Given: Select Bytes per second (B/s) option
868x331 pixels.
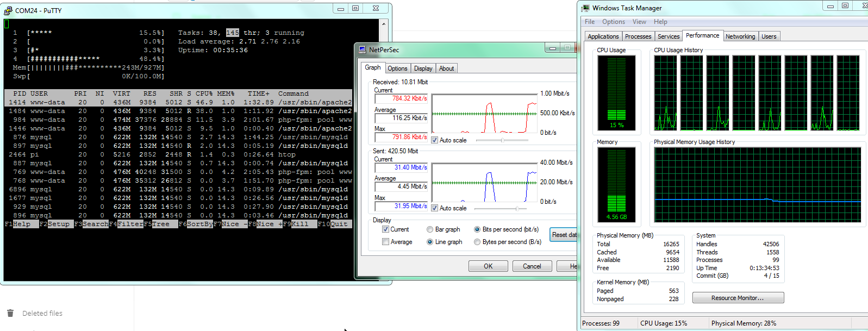Looking at the screenshot, I should point(477,242).
